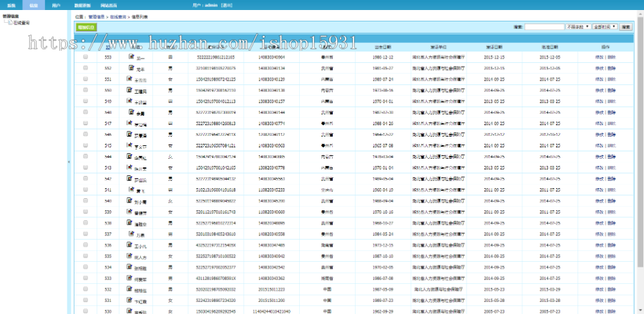644x314 pixels.
Task: Click the edit icon in row 553
Action: 132,56
